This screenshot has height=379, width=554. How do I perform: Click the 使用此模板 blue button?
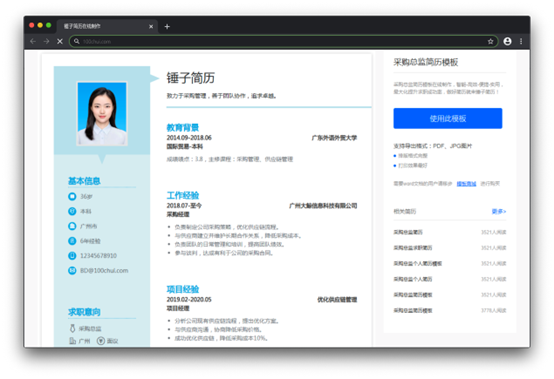click(448, 118)
